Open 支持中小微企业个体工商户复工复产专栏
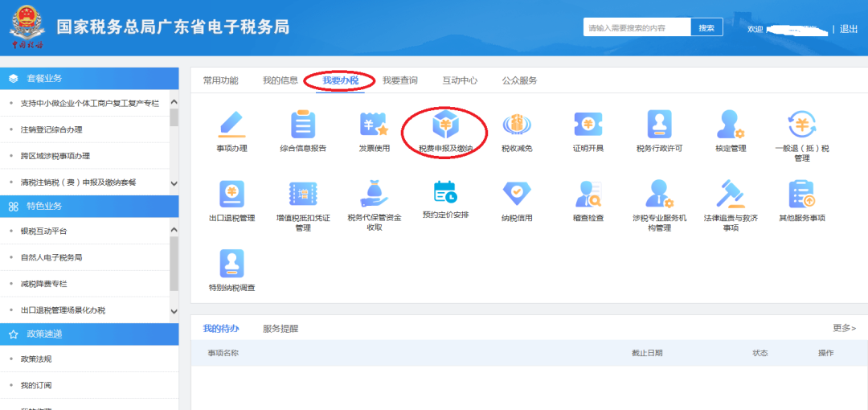 tap(90, 103)
